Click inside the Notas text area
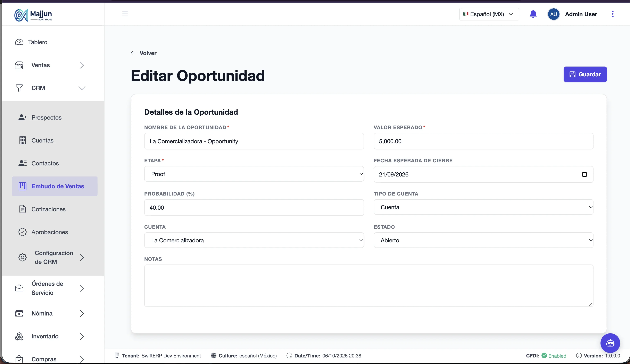 369,286
